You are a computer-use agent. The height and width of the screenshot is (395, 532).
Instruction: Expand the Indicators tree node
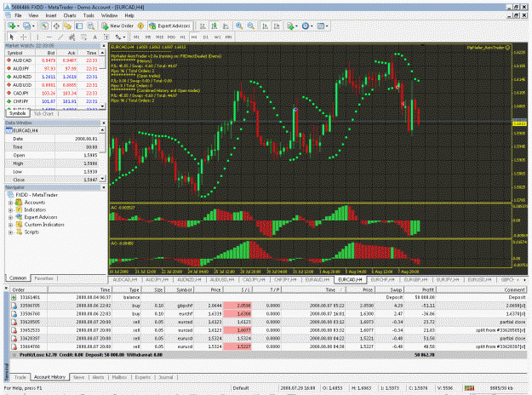[10, 210]
